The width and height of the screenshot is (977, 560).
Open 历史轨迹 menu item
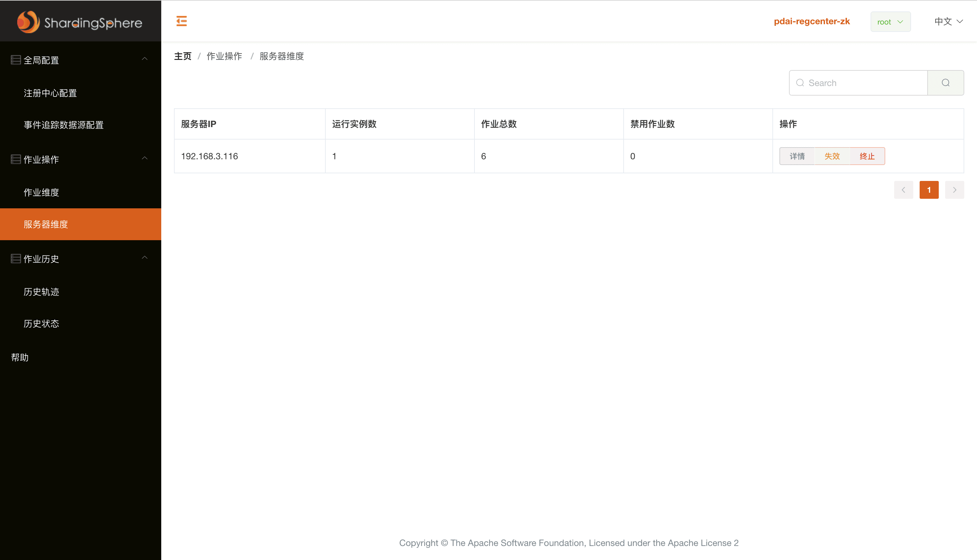41,292
